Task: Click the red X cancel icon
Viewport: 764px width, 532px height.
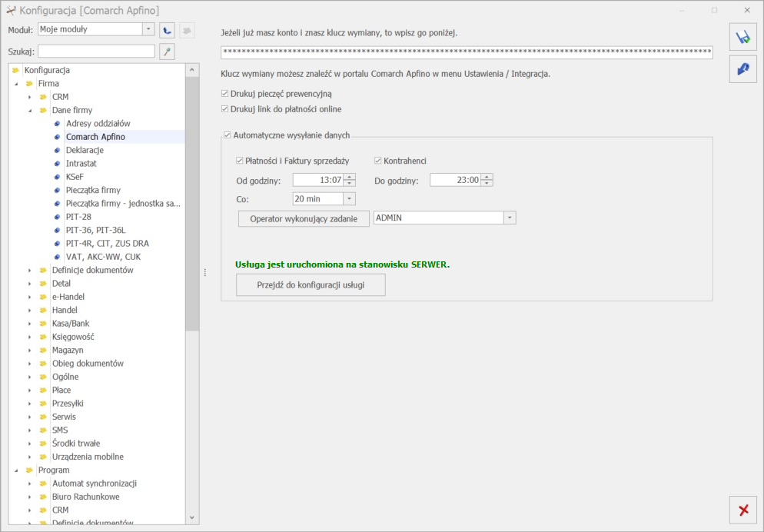Action: click(743, 510)
